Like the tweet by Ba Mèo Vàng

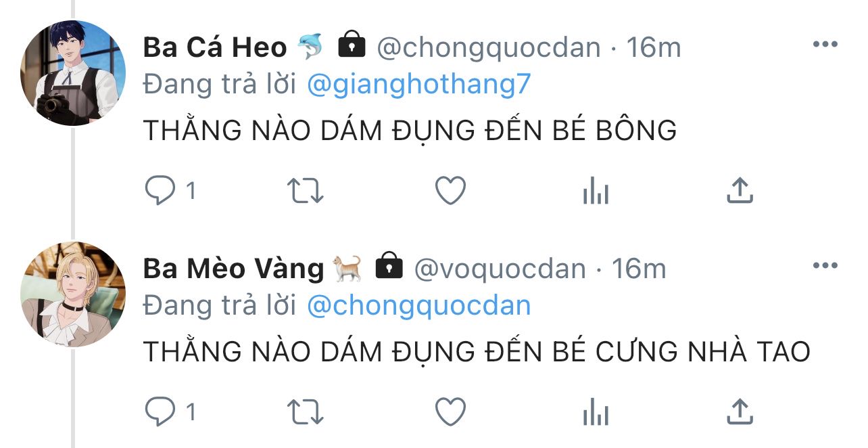[x=450, y=412]
